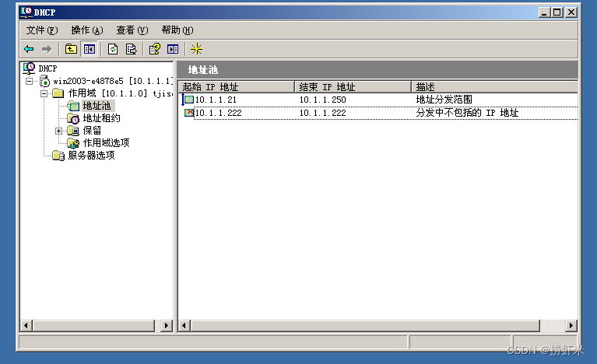This screenshot has height=364, width=597.
Task: Click the red X exclusion icon for 10.1.1.222
Action: (189, 113)
